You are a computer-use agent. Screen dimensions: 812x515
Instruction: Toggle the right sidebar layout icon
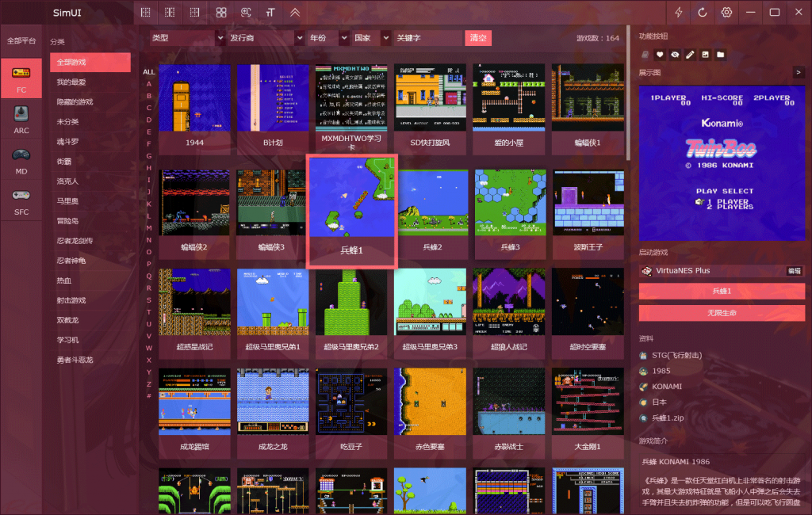pos(194,13)
